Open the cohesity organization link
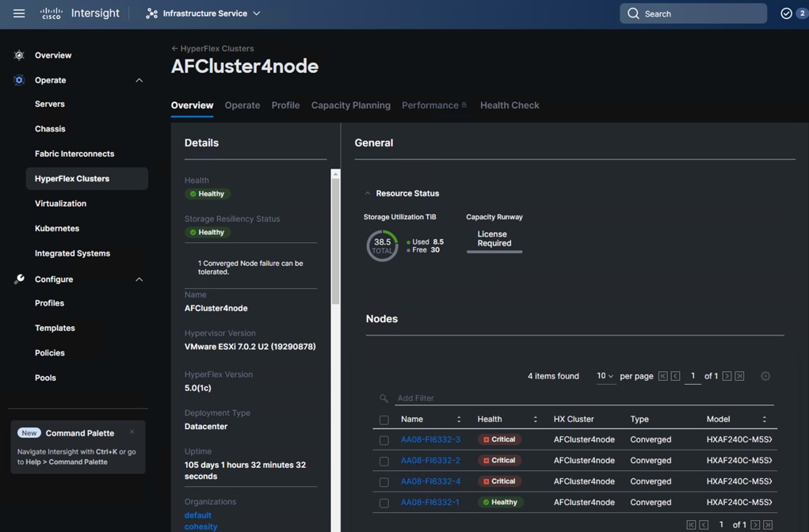The width and height of the screenshot is (809, 532). click(200, 526)
